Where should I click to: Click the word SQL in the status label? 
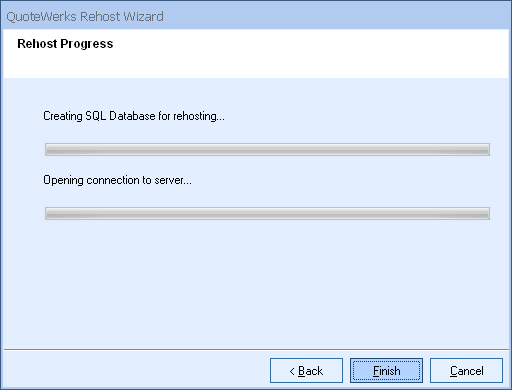pyautogui.click(x=96, y=116)
